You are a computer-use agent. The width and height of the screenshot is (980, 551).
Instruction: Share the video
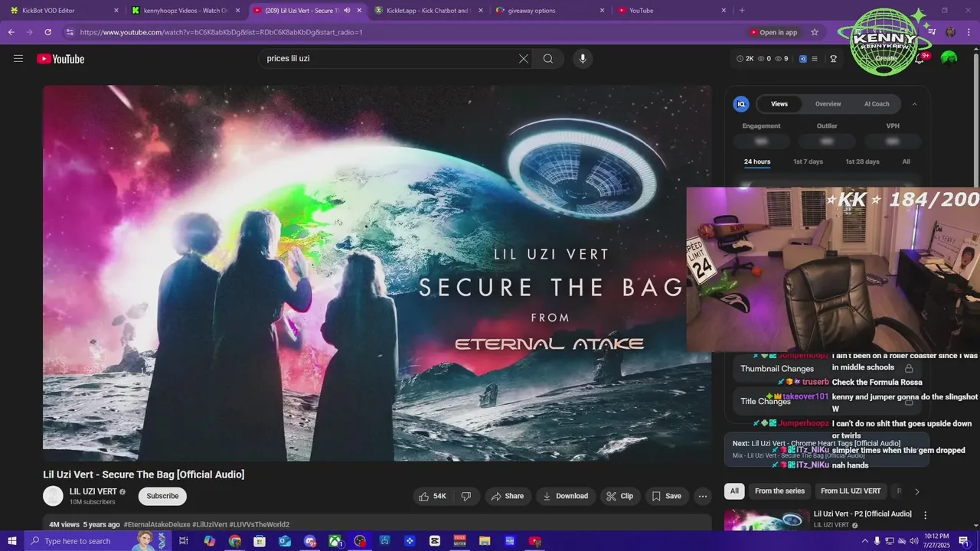pos(507,496)
